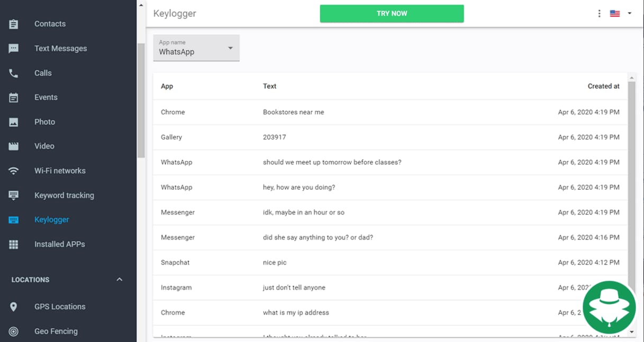Open the Events calendar icon
This screenshot has width=644, height=342.
click(x=14, y=97)
